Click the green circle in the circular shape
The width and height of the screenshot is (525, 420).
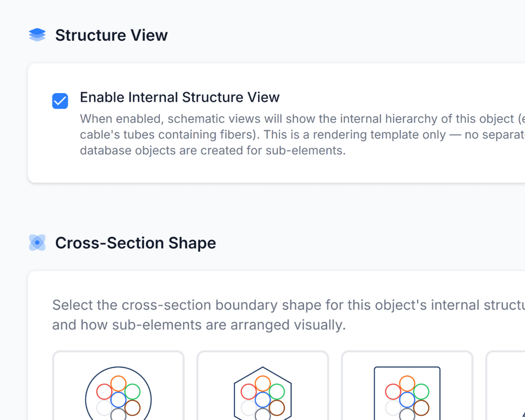click(132, 391)
